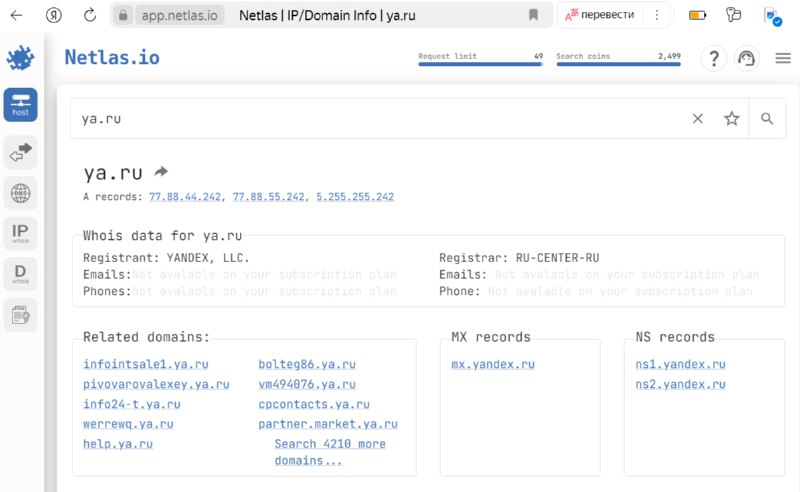Click the Netlas gear logo icon
Image resolution: width=800 pixels, height=492 pixels.
pos(20,58)
